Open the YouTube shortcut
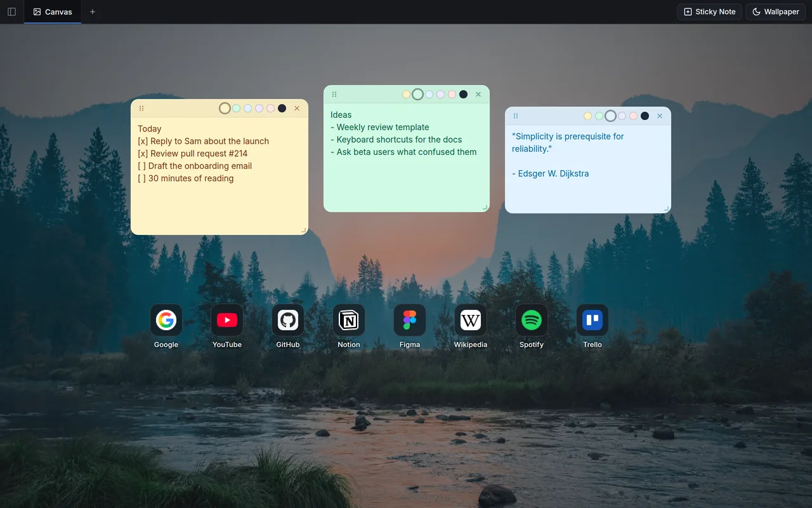This screenshot has width=812, height=508. tap(227, 326)
